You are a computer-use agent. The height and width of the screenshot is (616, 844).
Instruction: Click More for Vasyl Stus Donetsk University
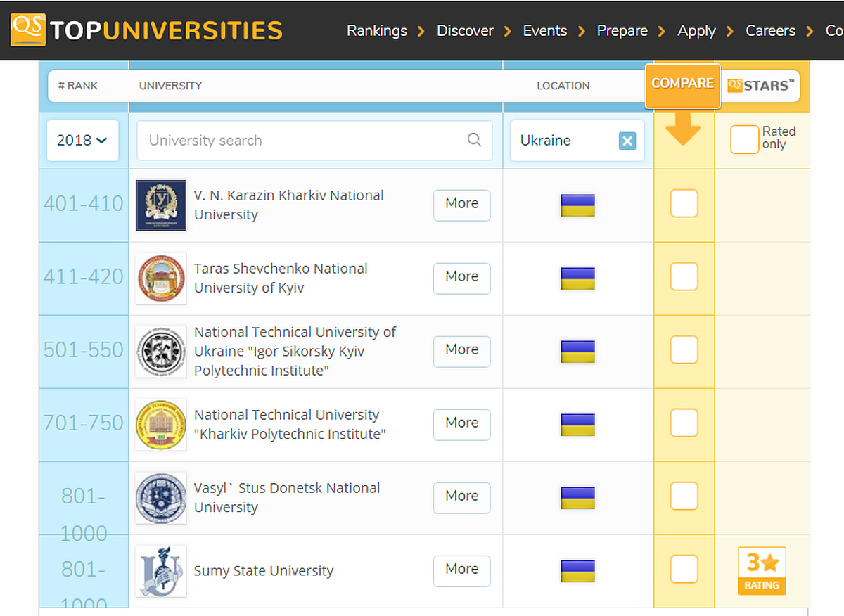pyautogui.click(x=462, y=498)
